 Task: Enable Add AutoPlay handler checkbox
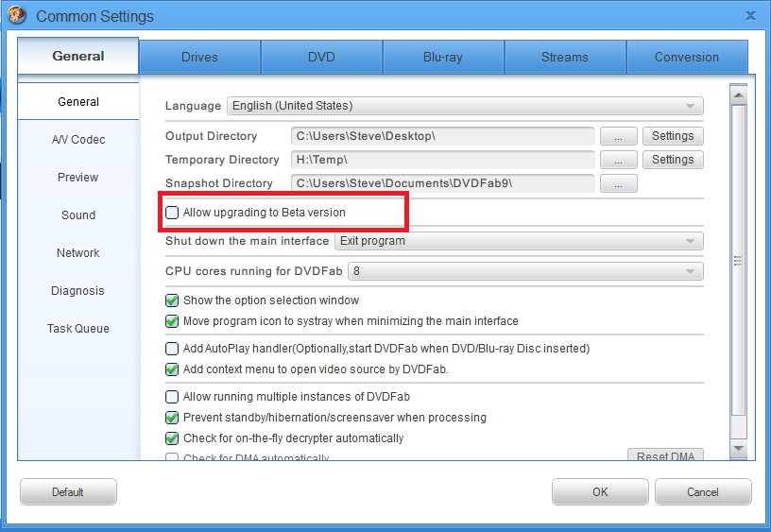[172, 349]
